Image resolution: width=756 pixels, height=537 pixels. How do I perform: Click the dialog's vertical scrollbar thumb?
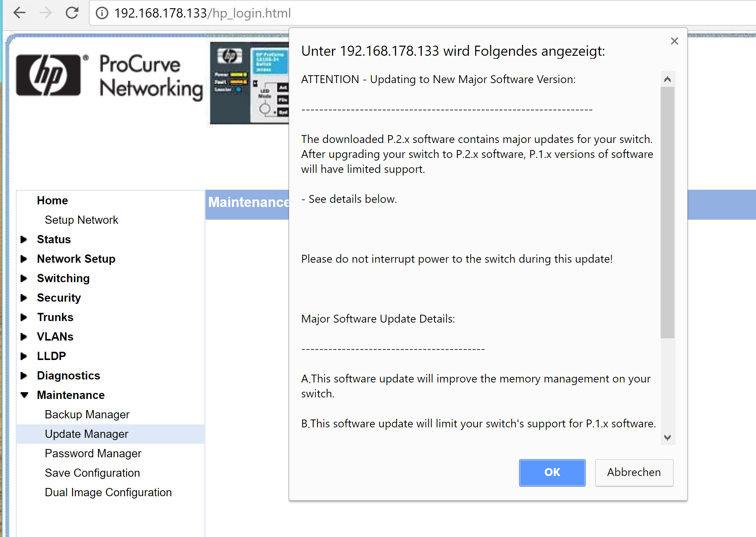pyautogui.click(x=667, y=213)
